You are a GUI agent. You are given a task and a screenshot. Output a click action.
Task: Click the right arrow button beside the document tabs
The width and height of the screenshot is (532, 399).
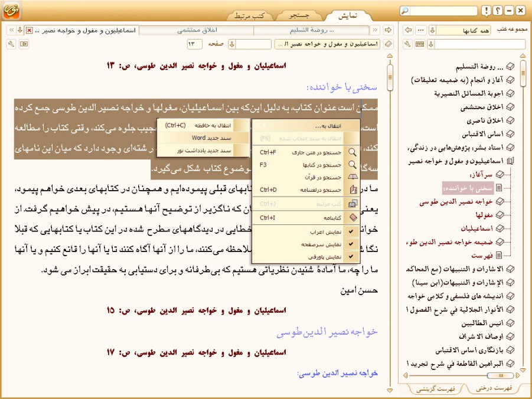[388, 30]
